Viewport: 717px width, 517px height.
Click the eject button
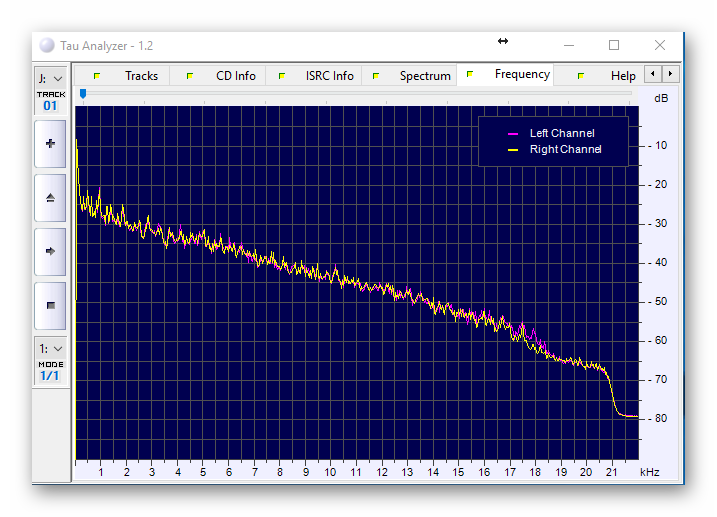coord(50,198)
